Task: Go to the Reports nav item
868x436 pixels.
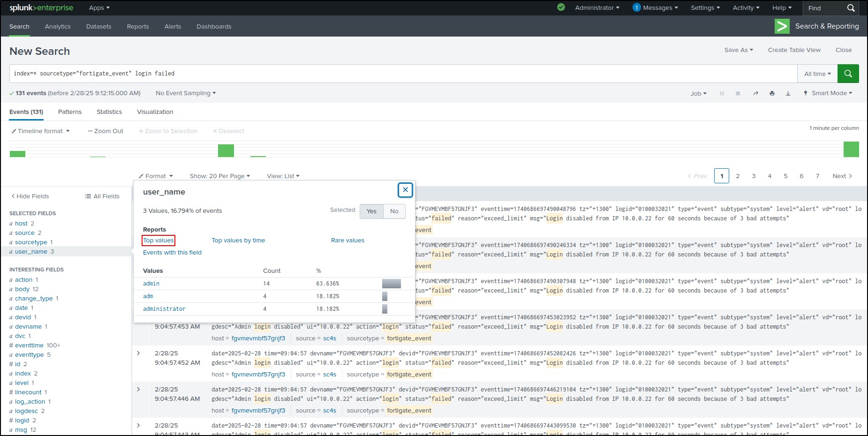Action: click(x=138, y=27)
